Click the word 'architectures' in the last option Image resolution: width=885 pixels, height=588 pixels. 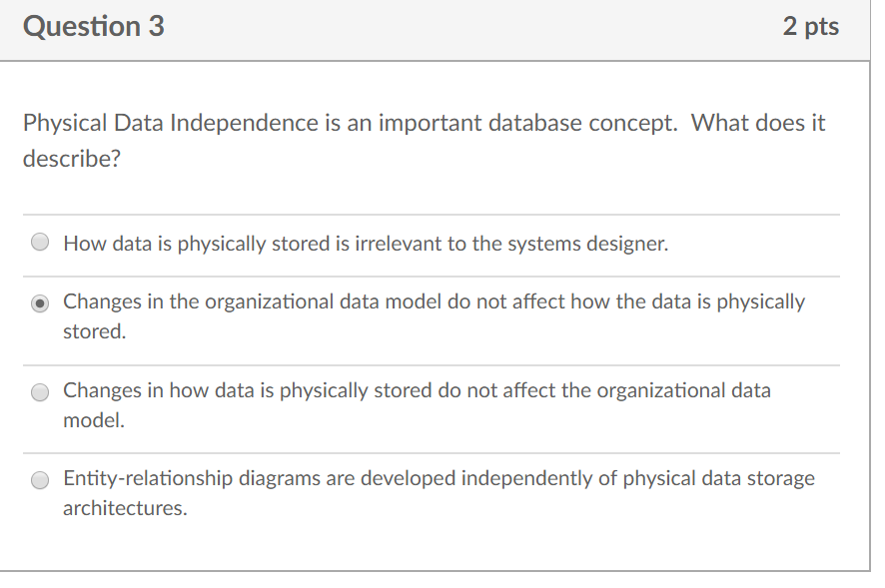click(123, 507)
